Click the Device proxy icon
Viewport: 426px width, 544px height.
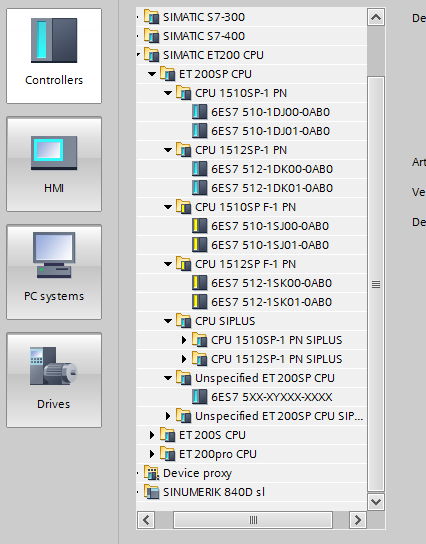[x=152, y=473]
